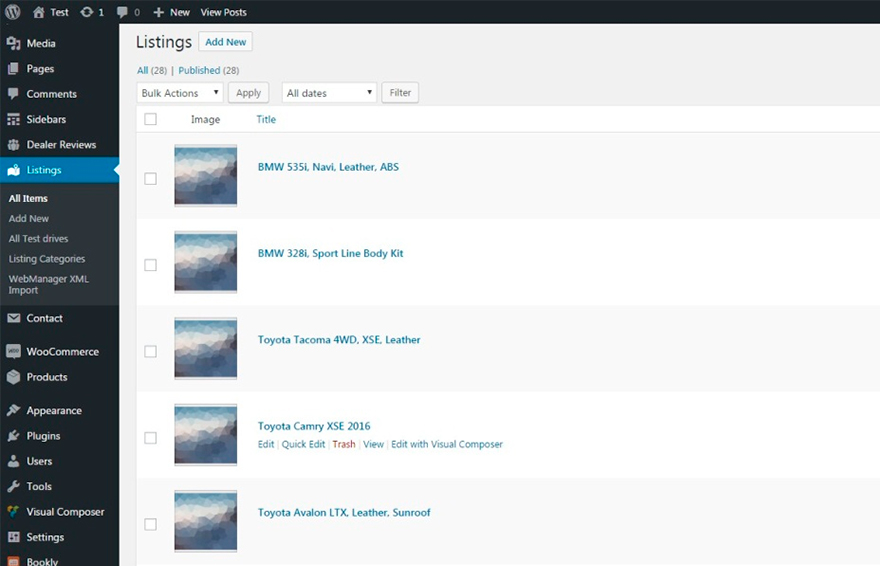Open the New menu in admin bar
The height and width of the screenshot is (566, 880).
tap(171, 12)
